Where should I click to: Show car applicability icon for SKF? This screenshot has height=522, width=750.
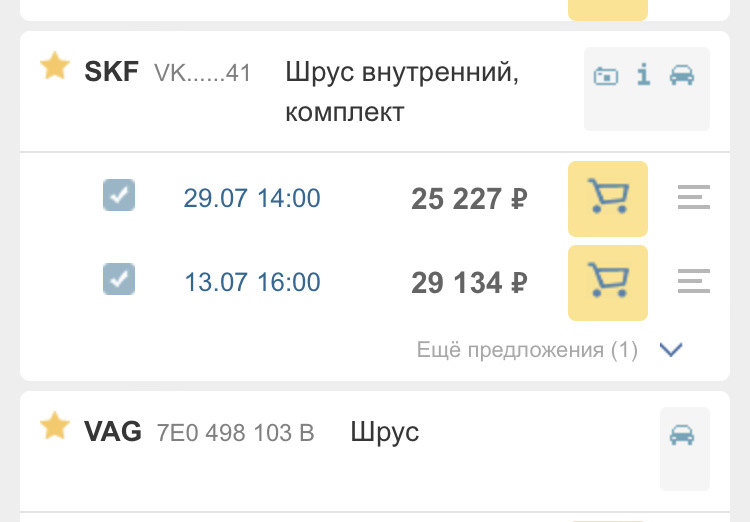point(682,75)
